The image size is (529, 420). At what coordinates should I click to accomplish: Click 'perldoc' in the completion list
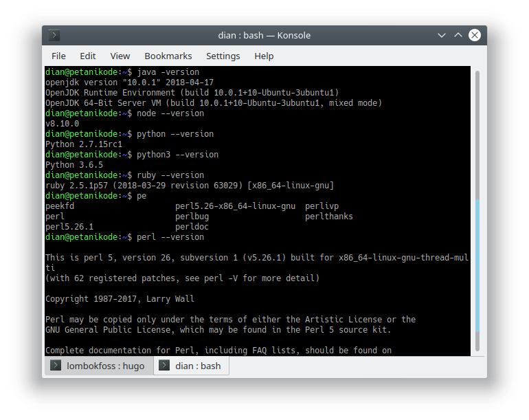pyautogui.click(x=192, y=227)
